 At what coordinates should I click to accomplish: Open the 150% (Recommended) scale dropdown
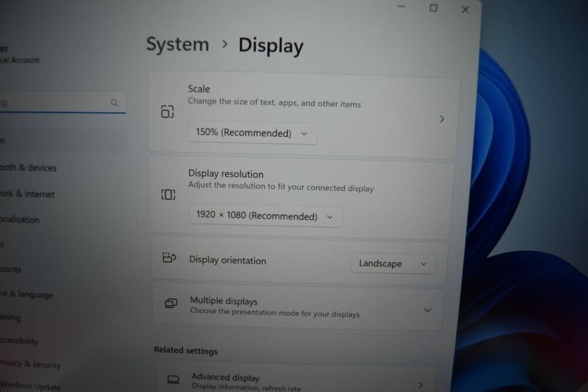click(x=253, y=133)
